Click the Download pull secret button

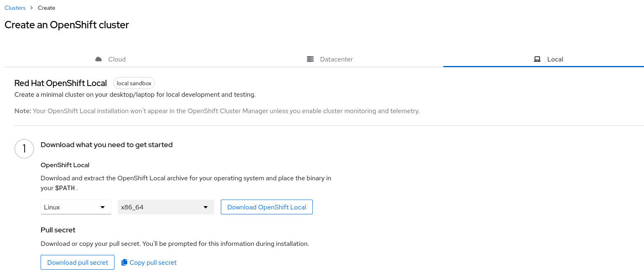click(x=78, y=262)
